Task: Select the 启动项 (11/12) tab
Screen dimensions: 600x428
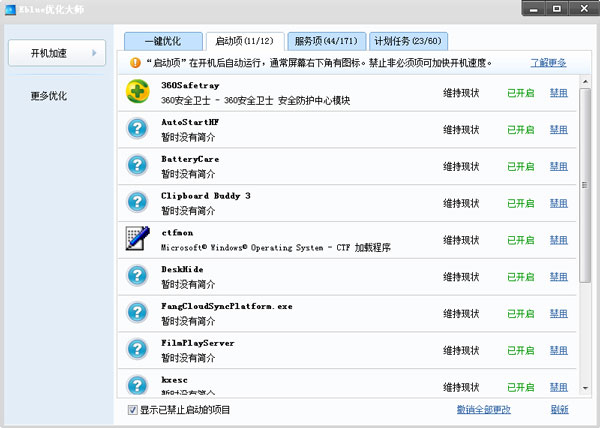Action: coord(245,41)
